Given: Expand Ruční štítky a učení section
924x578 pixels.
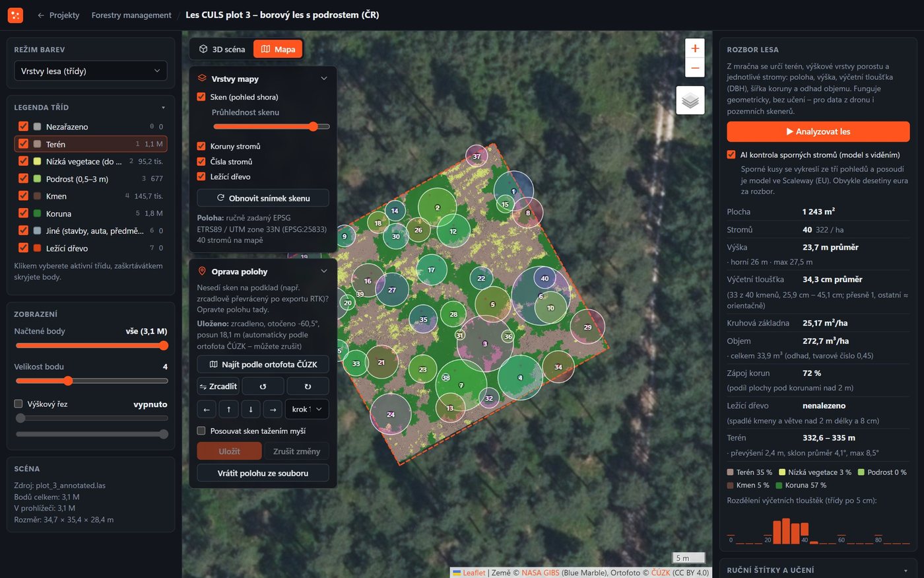Looking at the screenshot, I should [906, 571].
